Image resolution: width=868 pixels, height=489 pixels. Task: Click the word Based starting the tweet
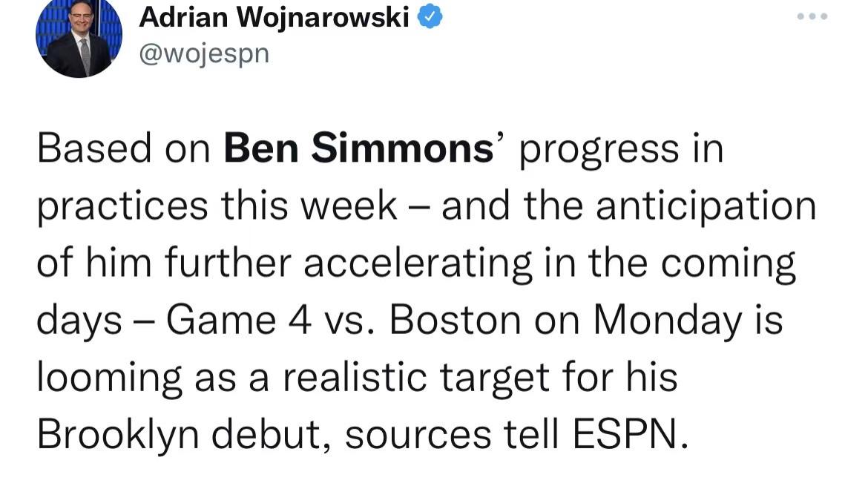coord(94,148)
